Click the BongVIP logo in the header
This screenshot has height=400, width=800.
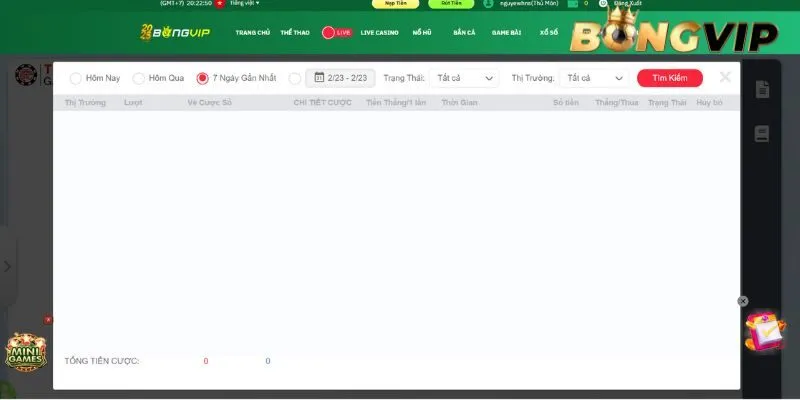click(x=175, y=33)
